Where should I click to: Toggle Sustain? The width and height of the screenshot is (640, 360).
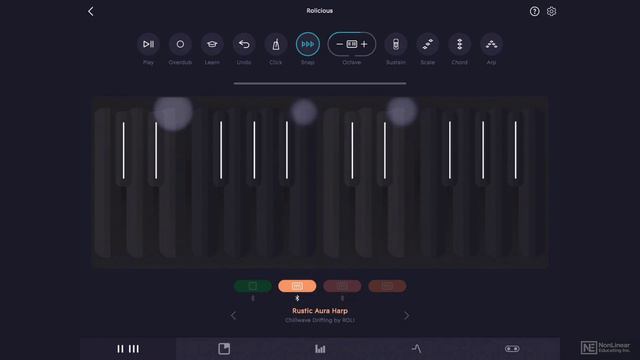[396, 44]
